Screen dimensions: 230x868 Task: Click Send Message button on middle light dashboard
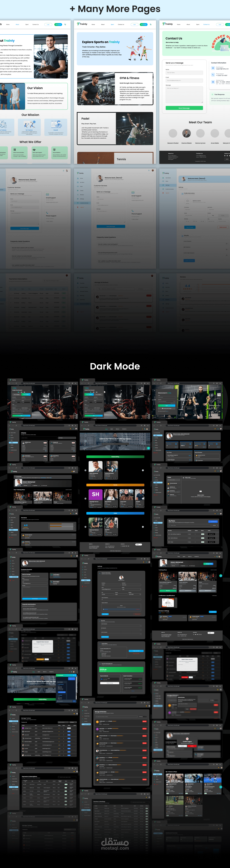click(x=111, y=226)
